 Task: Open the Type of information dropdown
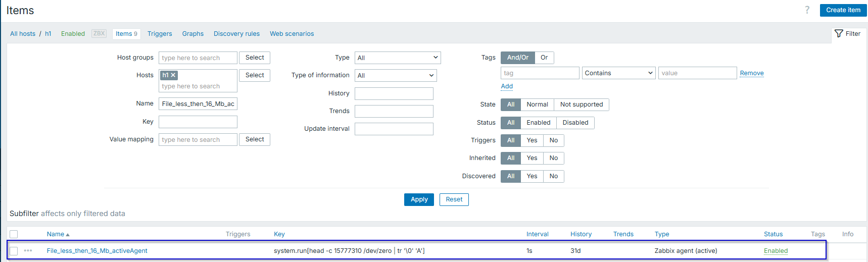click(x=395, y=76)
